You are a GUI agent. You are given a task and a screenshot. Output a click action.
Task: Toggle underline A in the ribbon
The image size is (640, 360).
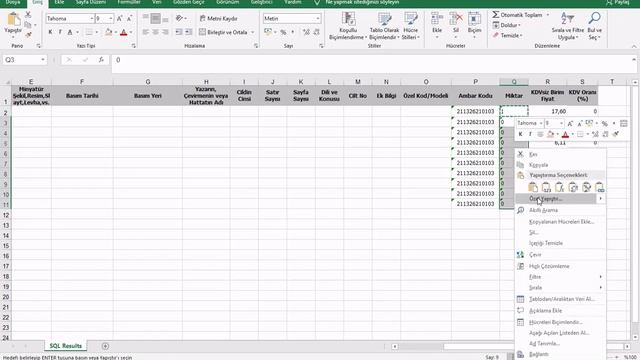click(x=70, y=32)
